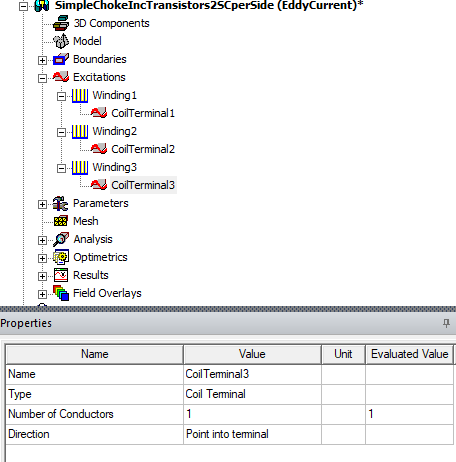Click the Results plot icon
This screenshot has height=462, width=456.
[61, 275]
